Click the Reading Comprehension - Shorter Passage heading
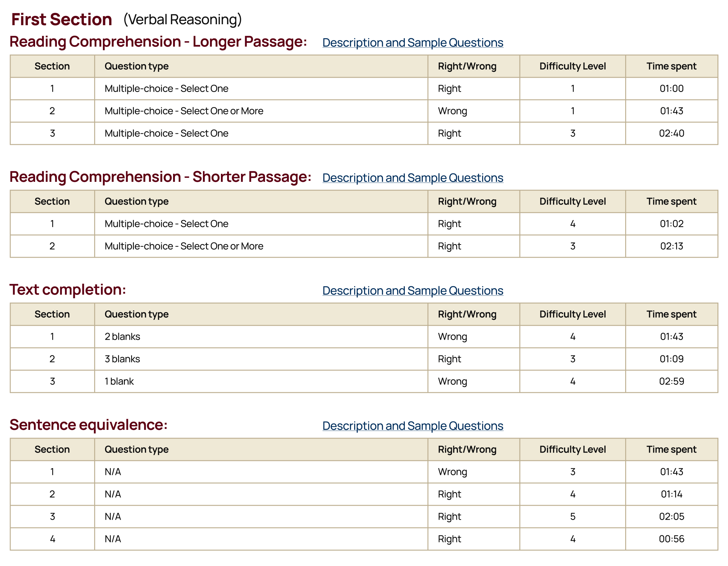Screen dimensions: 728x566 click(x=160, y=177)
